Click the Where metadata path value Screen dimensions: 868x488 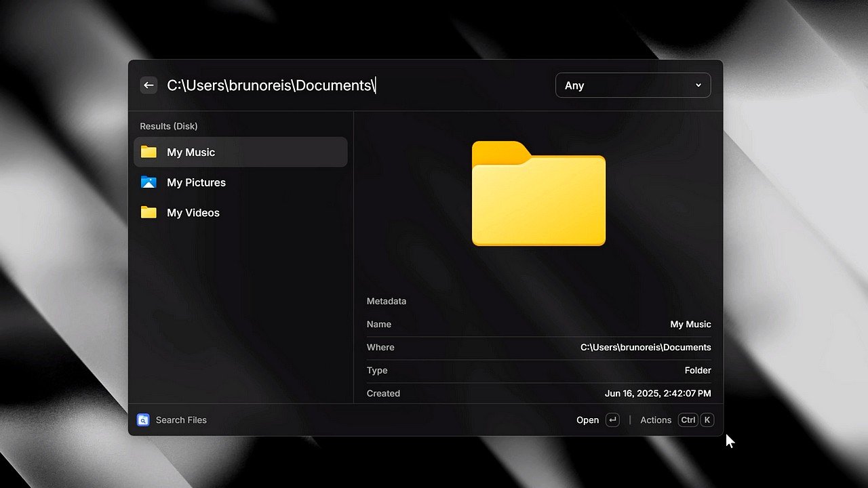point(645,347)
